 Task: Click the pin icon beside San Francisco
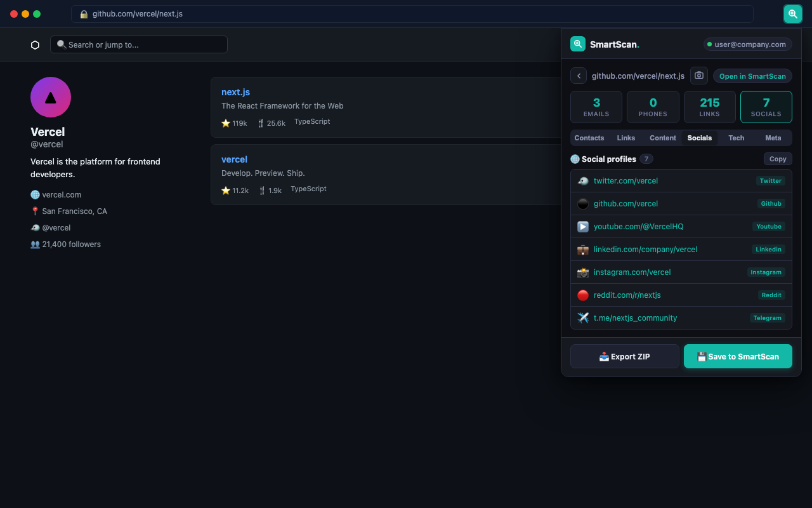point(35,211)
